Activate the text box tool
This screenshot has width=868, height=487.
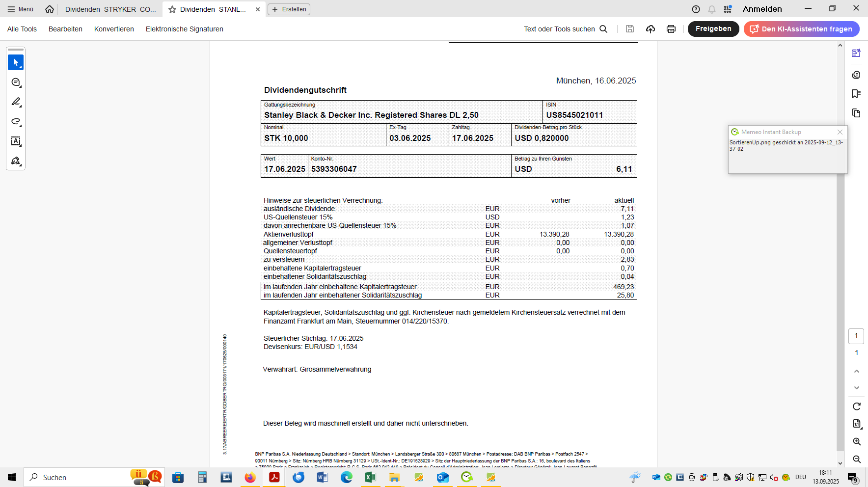(x=16, y=141)
